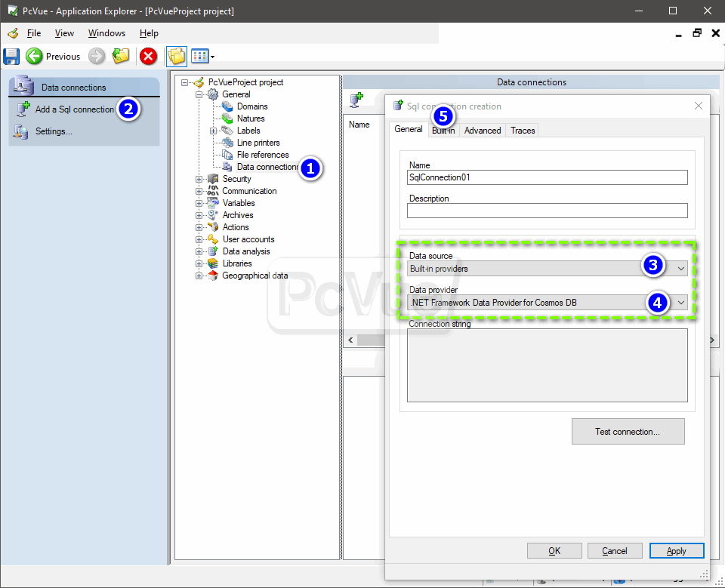Toggle the folder tree view icon

point(176,56)
